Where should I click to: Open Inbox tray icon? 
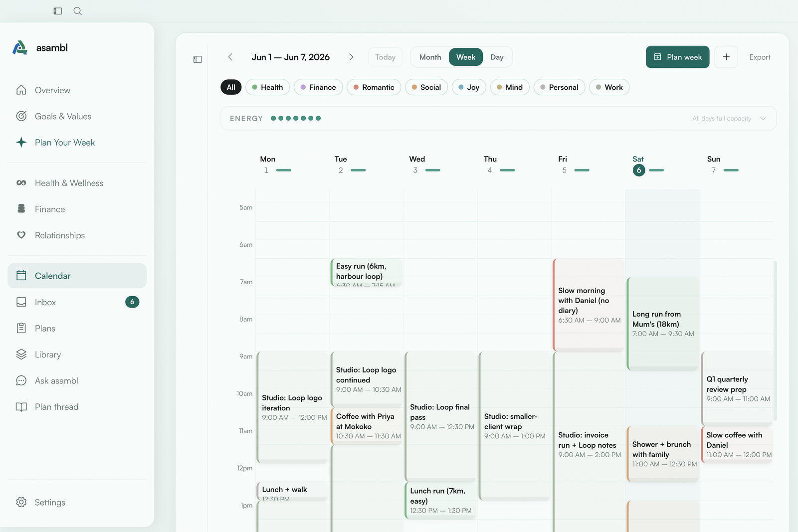pos(21,302)
